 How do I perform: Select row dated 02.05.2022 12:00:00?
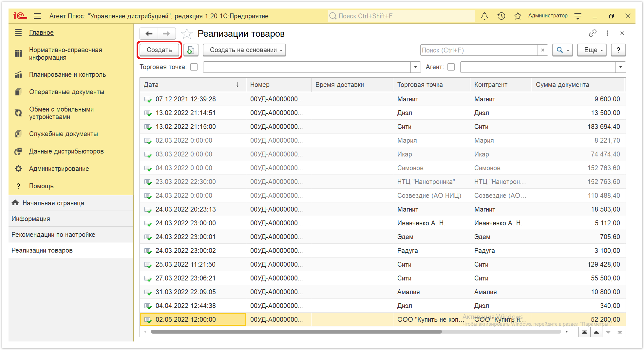[383, 319]
